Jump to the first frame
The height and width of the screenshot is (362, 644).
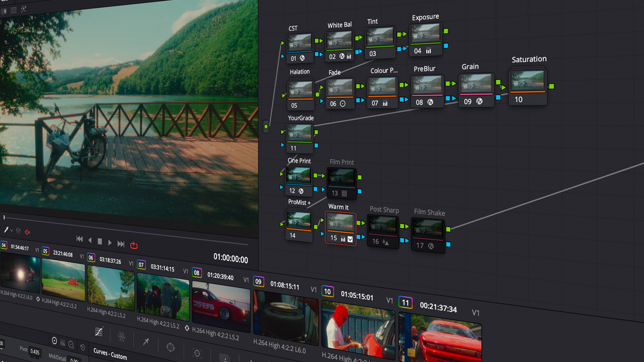tap(79, 239)
